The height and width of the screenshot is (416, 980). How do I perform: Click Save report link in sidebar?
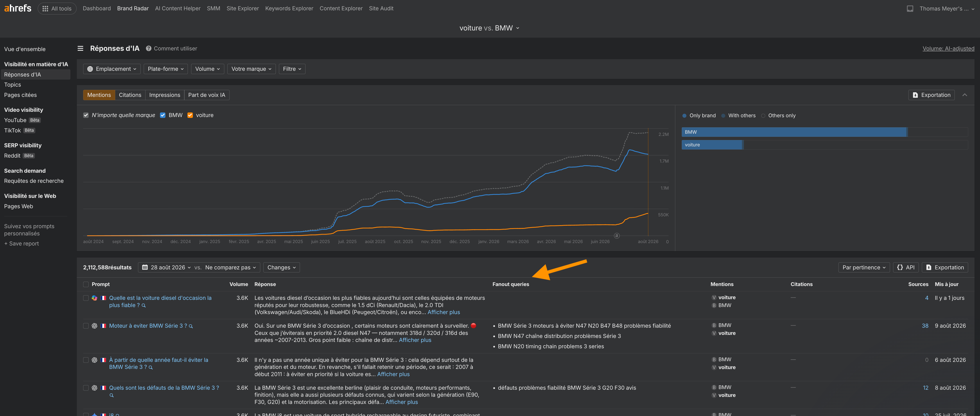click(22, 244)
